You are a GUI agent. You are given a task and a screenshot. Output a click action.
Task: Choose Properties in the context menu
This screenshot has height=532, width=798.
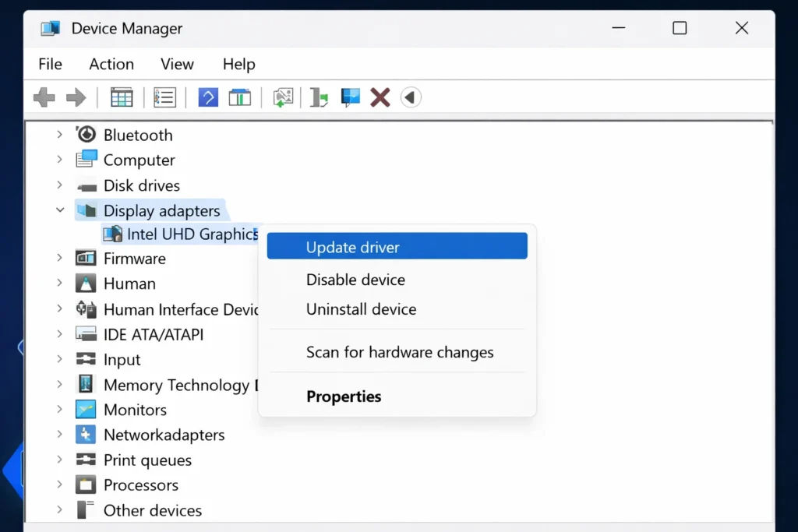pos(344,396)
